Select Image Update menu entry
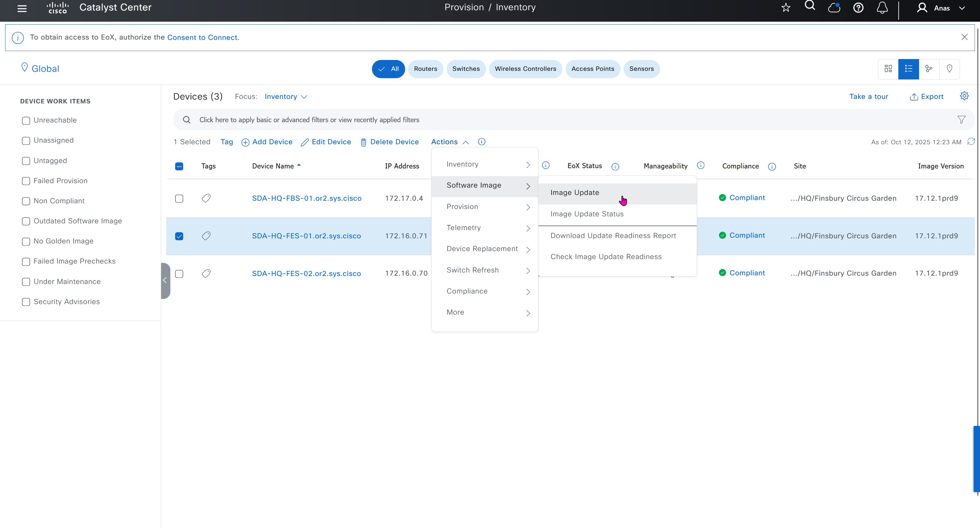980x528 pixels. (575, 192)
